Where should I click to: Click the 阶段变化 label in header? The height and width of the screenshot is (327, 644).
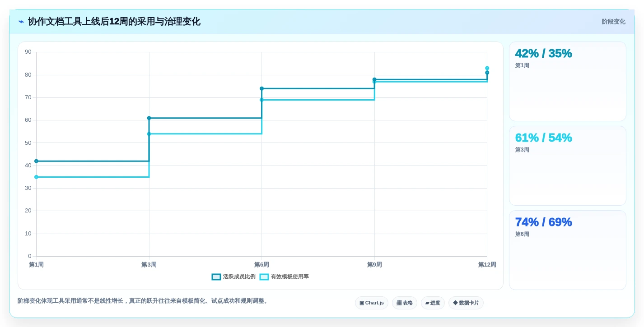pos(613,22)
